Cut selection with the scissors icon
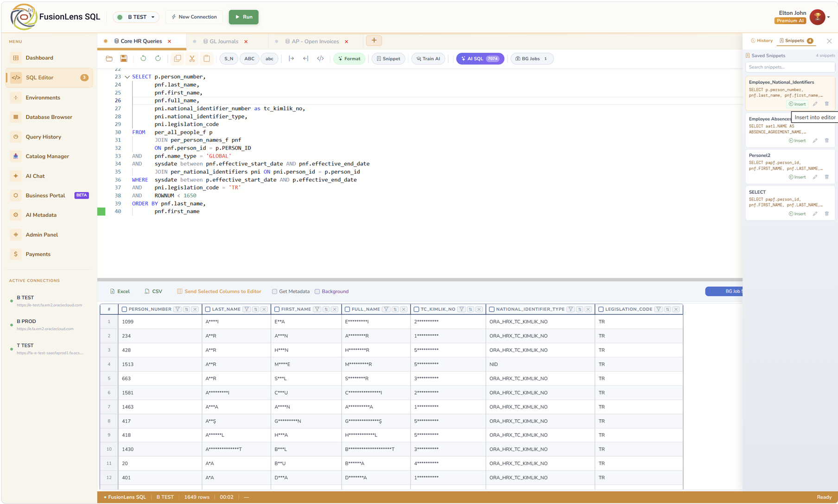 (x=192, y=59)
